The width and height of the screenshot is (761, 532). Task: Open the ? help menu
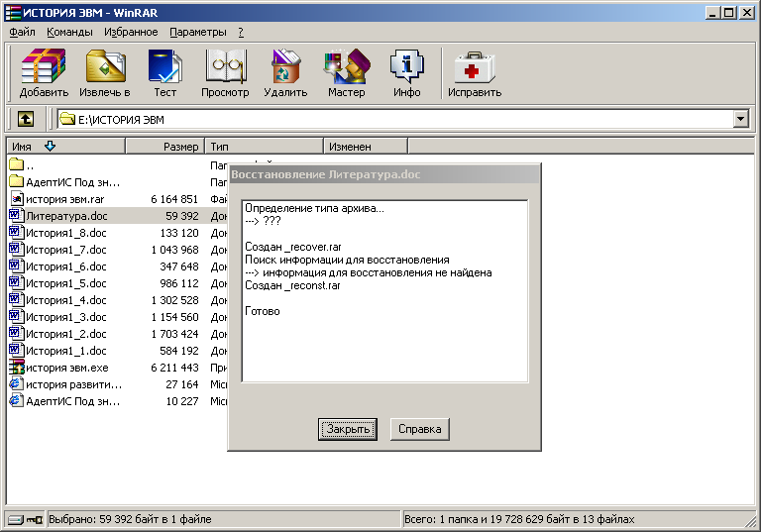point(241,32)
